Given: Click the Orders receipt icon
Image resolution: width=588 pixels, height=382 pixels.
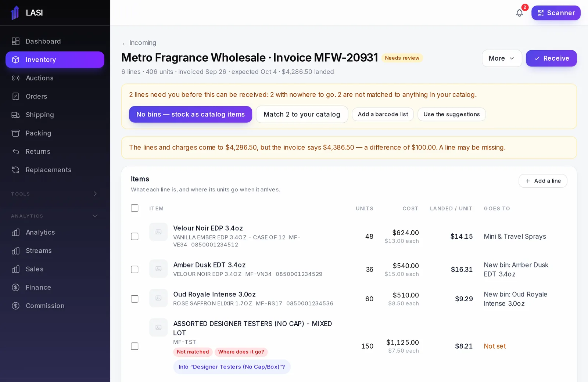Looking at the screenshot, I should tap(15, 96).
